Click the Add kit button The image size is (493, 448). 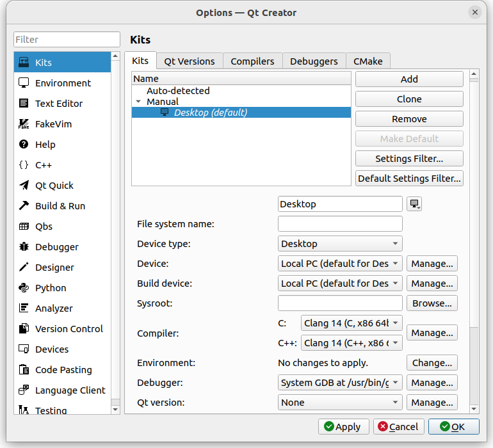(409, 79)
